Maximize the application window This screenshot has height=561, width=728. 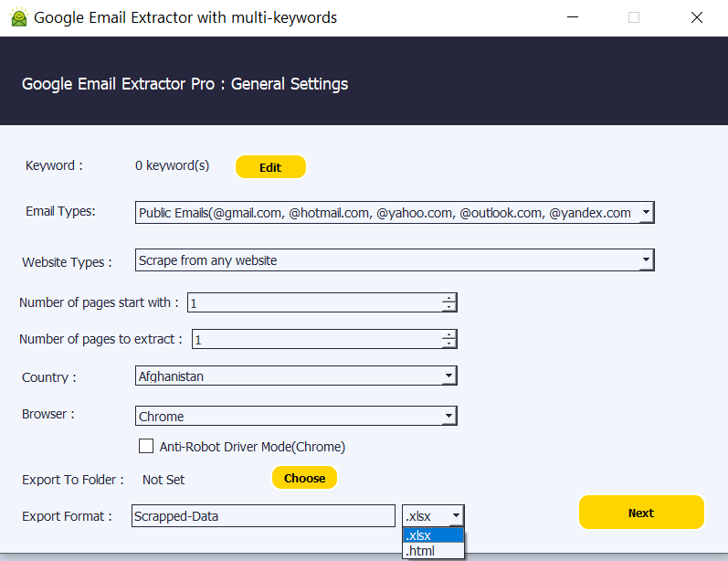click(x=634, y=17)
